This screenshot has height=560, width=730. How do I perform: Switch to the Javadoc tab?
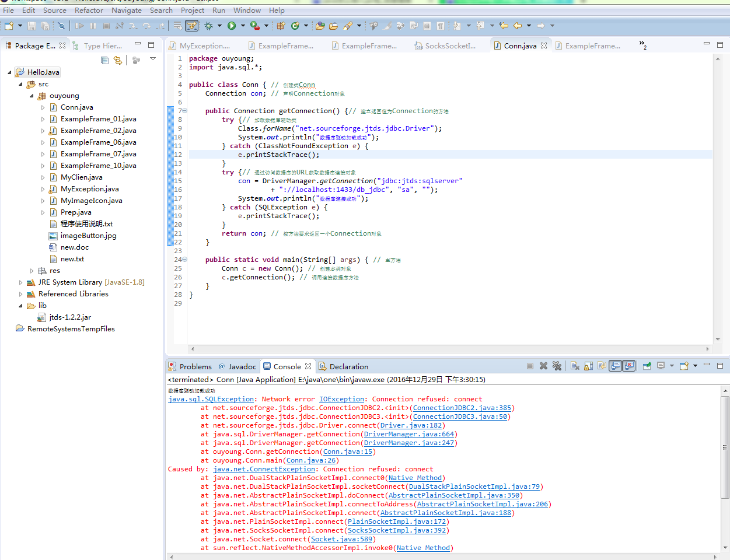coord(237,366)
